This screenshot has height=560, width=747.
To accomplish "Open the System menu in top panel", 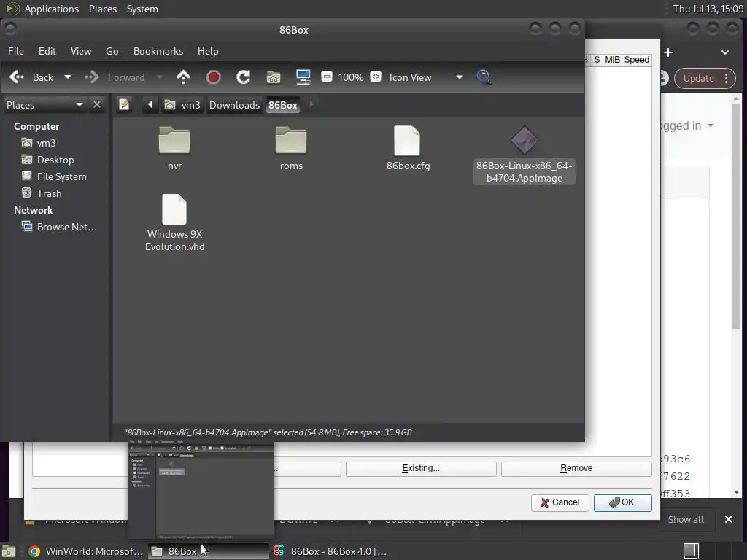I will point(142,9).
